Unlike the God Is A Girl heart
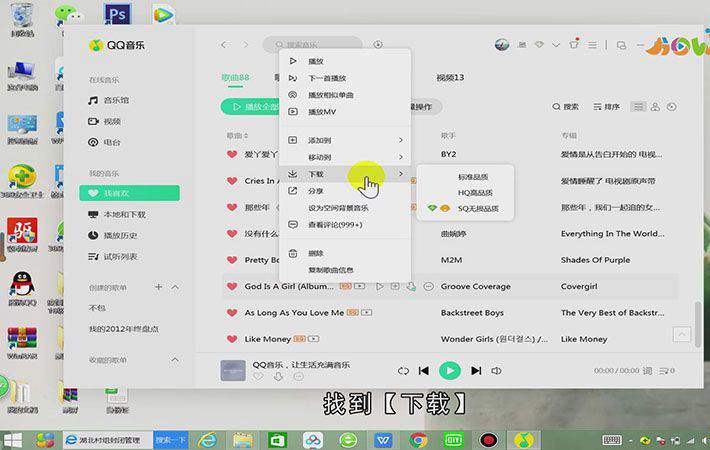 coord(232,286)
